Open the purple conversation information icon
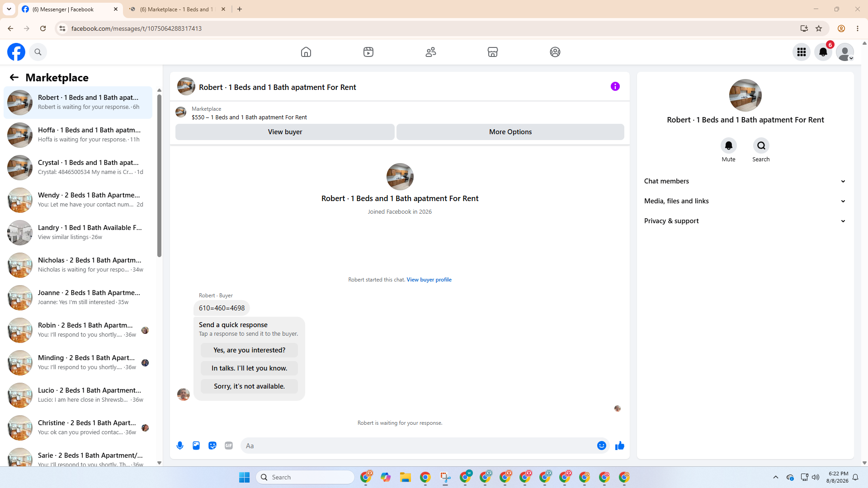The width and height of the screenshot is (868, 488). click(615, 86)
